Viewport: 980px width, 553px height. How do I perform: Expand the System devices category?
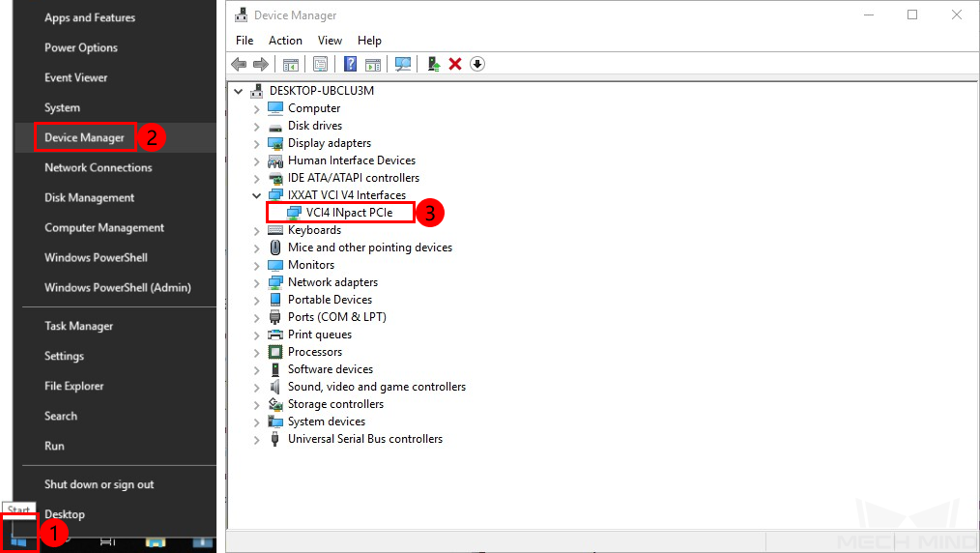(x=256, y=422)
